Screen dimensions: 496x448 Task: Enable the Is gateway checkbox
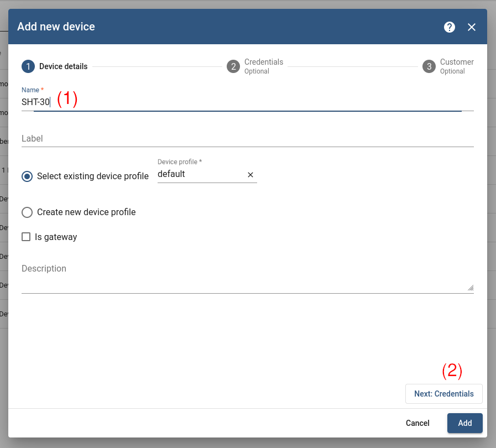pyautogui.click(x=26, y=237)
